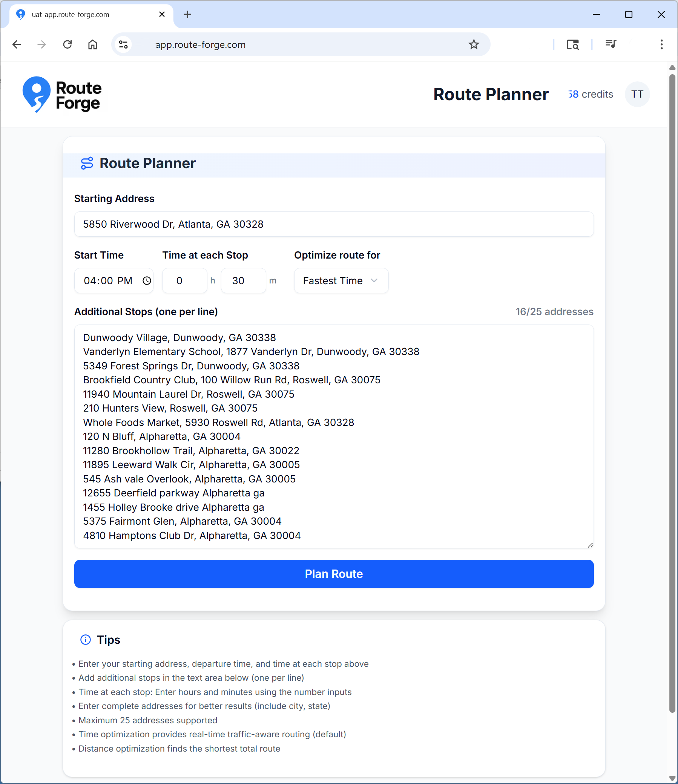Click the scrollbar up arrow

672,67
